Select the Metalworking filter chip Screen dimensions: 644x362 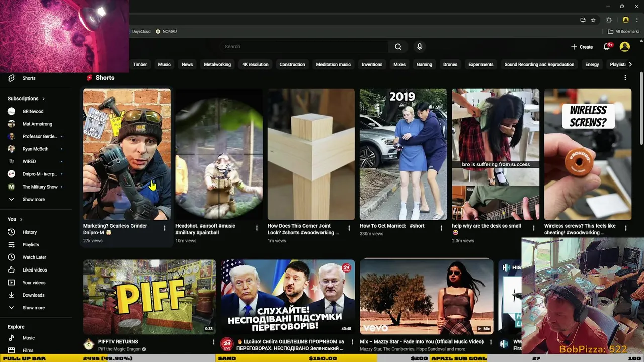[x=217, y=64]
